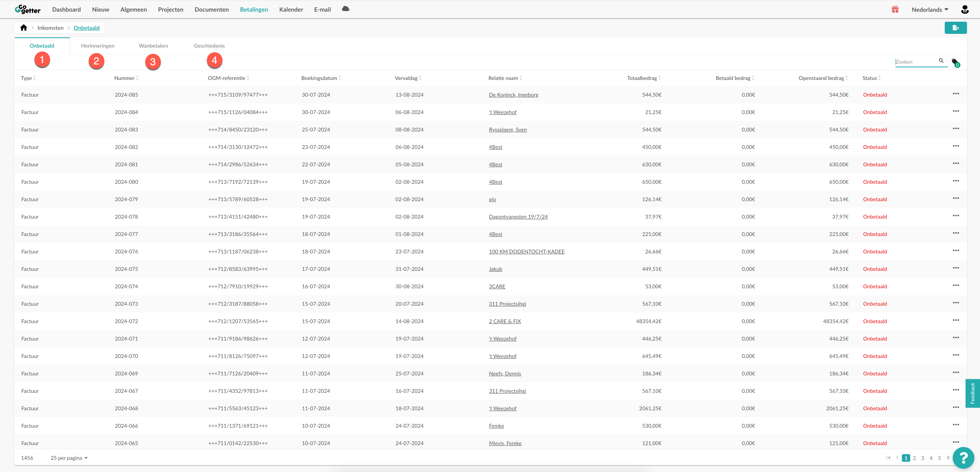
Task: Click the teal export button
Action: [955, 28]
